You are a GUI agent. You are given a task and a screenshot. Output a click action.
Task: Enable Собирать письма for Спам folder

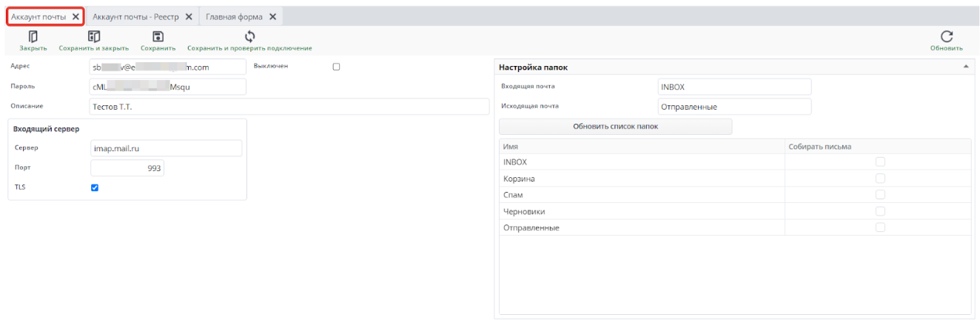point(880,195)
